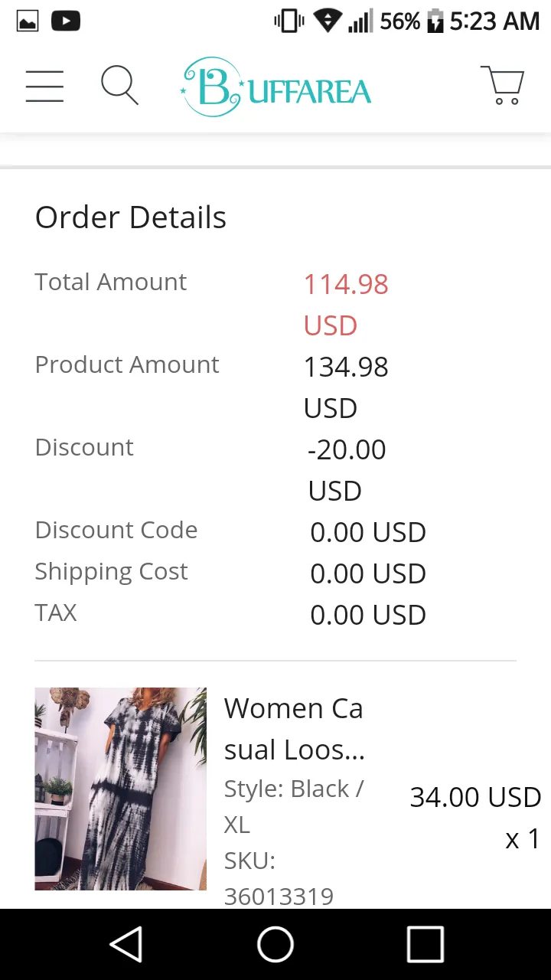Tap the Order Details heading
The width and height of the screenshot is (551, 980).
pos(131,217)
